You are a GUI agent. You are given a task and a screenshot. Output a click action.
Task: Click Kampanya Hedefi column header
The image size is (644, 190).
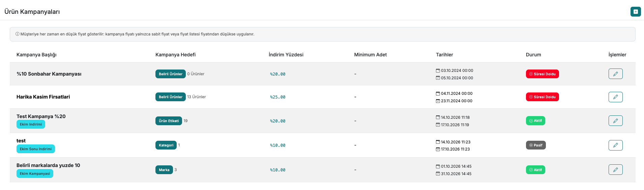tap(175, 55)
